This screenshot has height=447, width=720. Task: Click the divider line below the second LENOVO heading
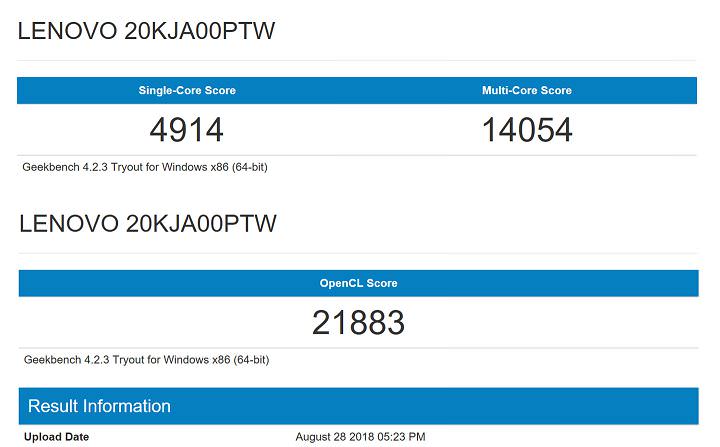[x=357, y=253]
